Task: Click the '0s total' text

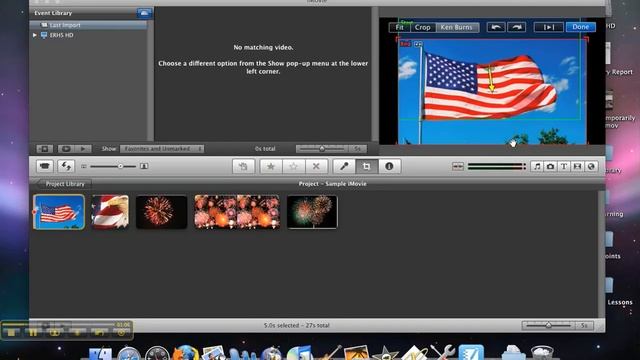Action: click(x=265, y=149)
